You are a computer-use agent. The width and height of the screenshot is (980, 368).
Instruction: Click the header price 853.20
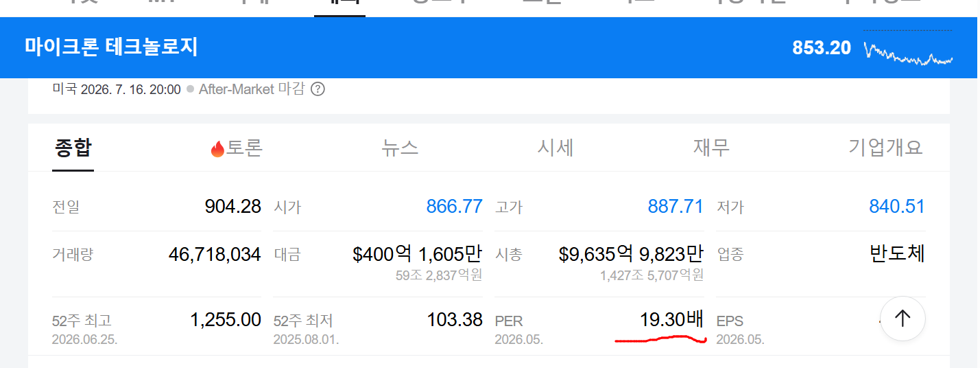point(822,48)
